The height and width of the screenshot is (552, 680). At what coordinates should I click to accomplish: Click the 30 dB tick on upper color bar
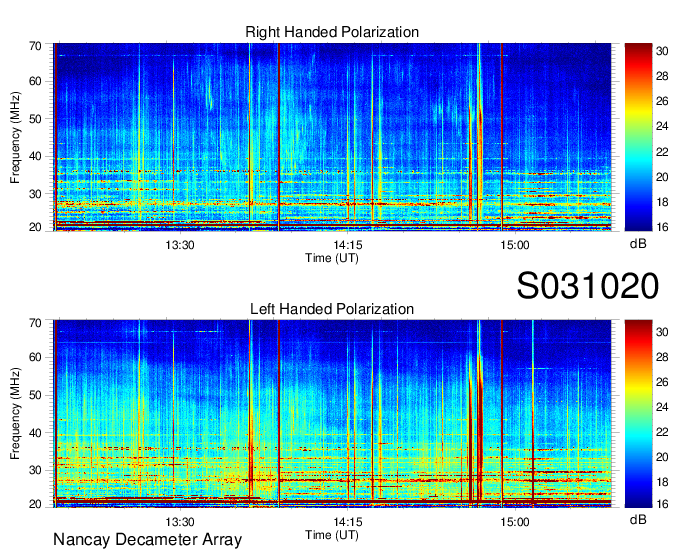(x=662, y=51)
